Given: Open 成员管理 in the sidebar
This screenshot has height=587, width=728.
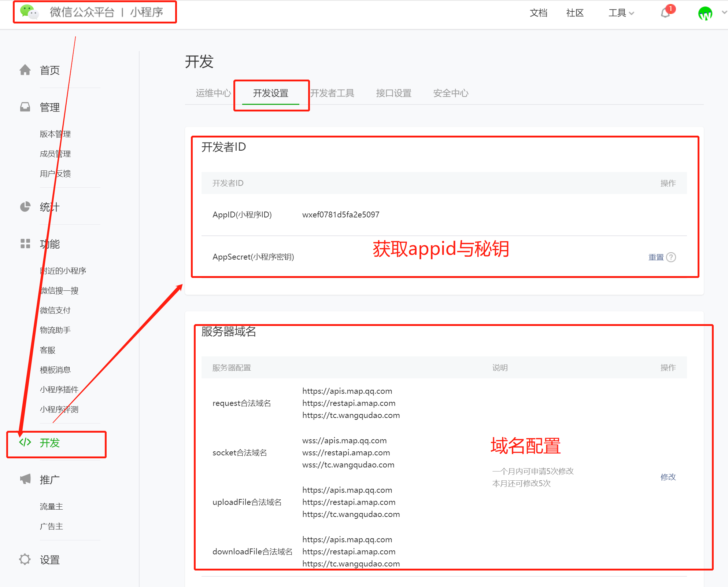Looking at the screenshot, I should (55, 154).
